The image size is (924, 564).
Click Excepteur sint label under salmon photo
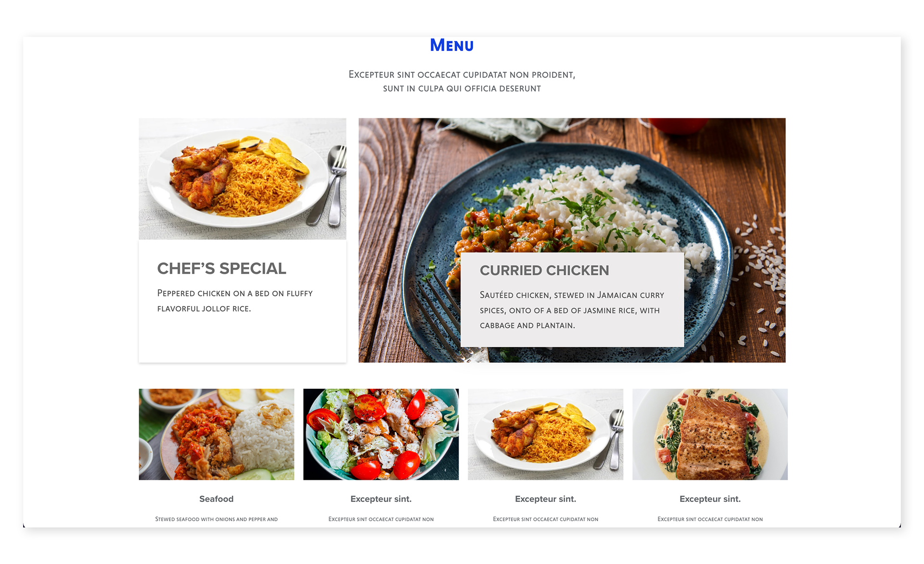pyautogui.click(x=710, y=499)
